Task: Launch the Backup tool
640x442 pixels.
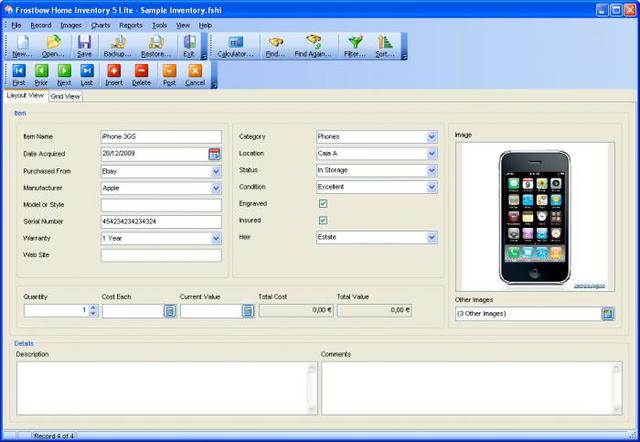Action: (118, 46)
